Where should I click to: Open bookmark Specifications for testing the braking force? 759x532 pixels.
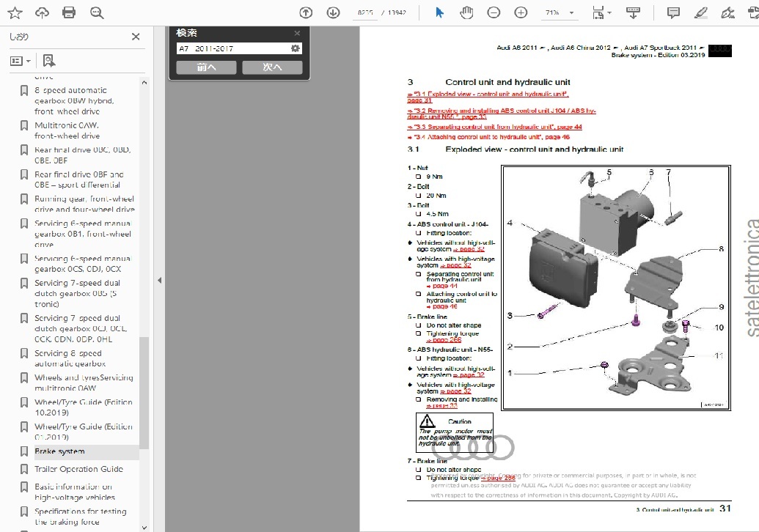pyautogui.click(x=81, y=517)
